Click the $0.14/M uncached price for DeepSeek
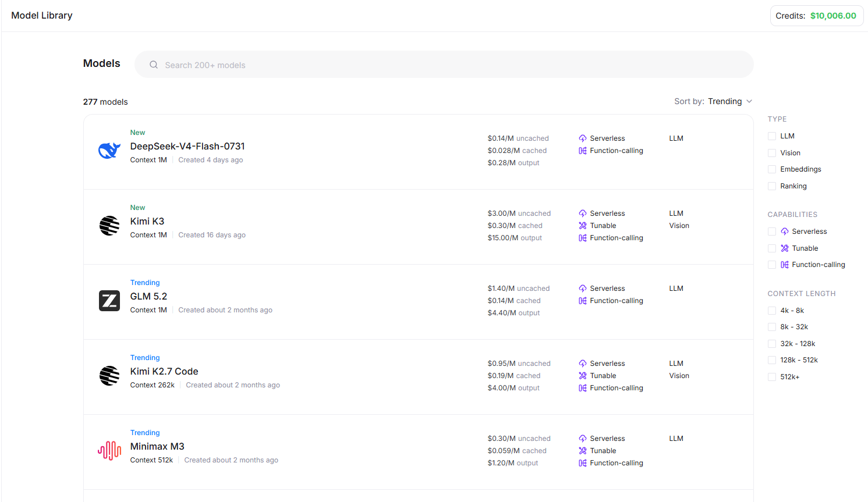This screenshot has width=868, height=502. (518, 138)
